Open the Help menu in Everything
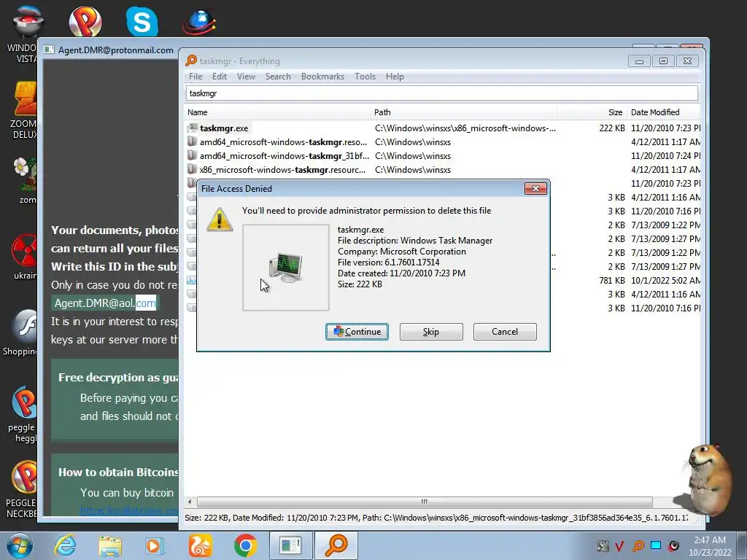 pos(395,76)
